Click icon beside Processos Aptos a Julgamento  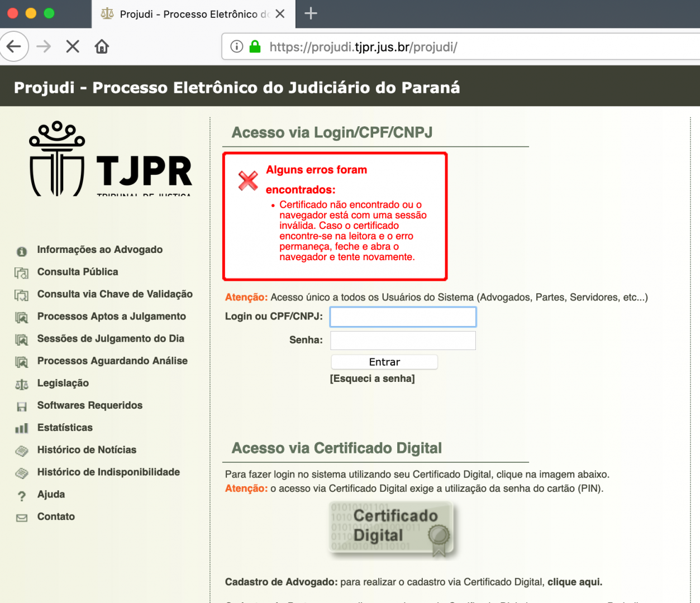(22, 318)
